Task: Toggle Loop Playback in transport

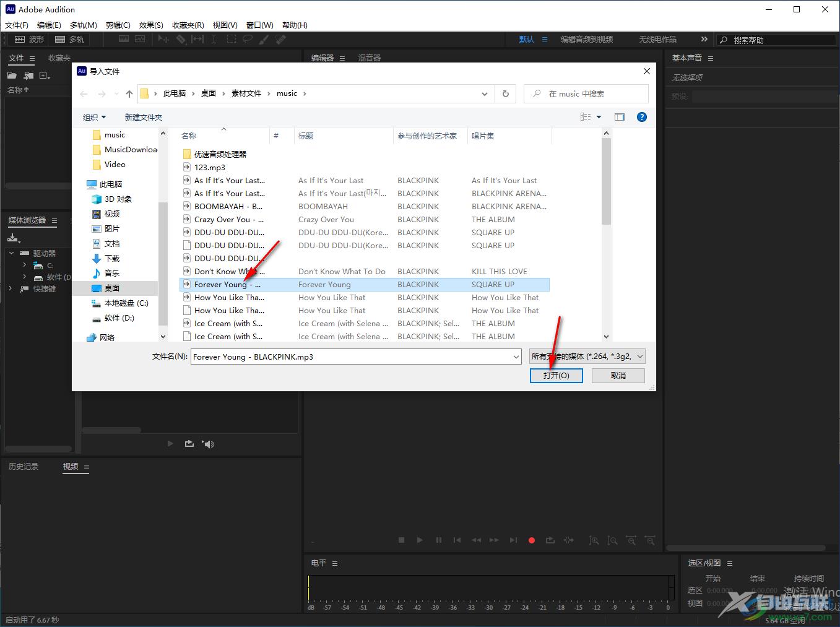Action: tap(550, 540)
